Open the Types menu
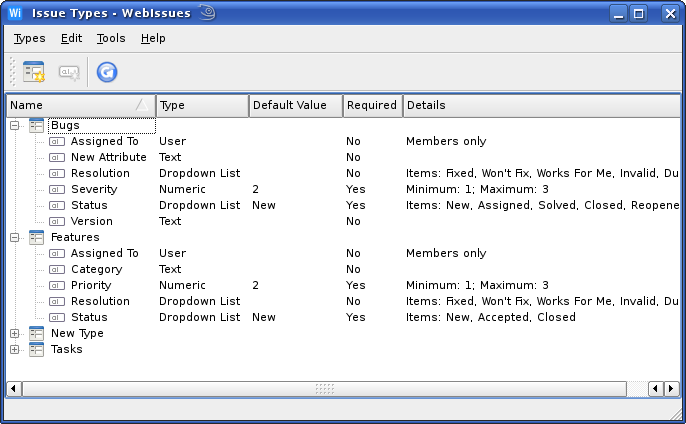This screenshot has width=686, height=424. 29,38
